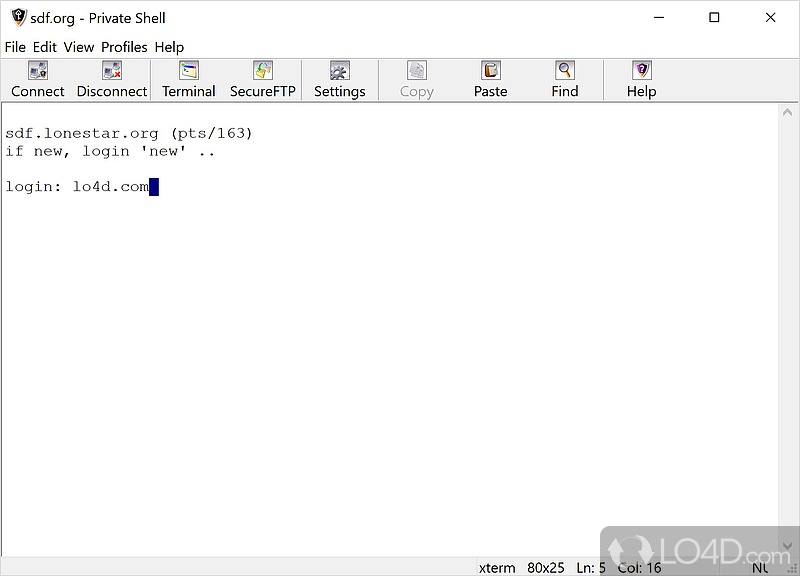Click the Connect toolbar icon

coord(38,70)
